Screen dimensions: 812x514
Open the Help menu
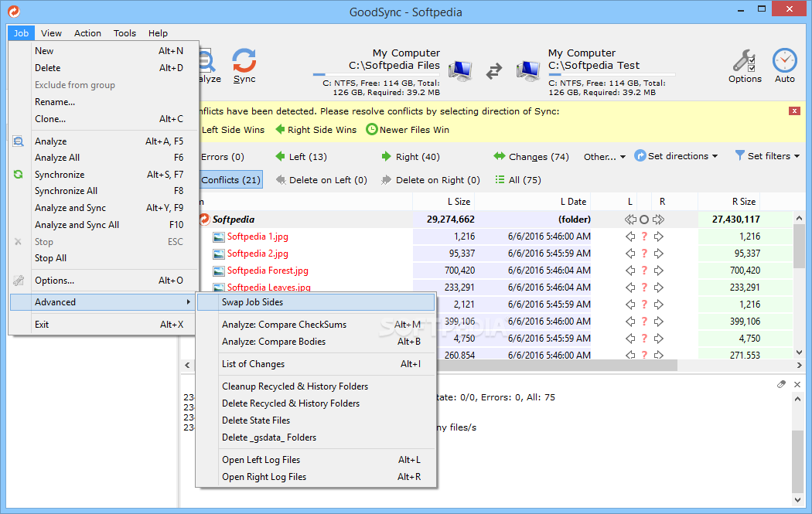[158, 33]
